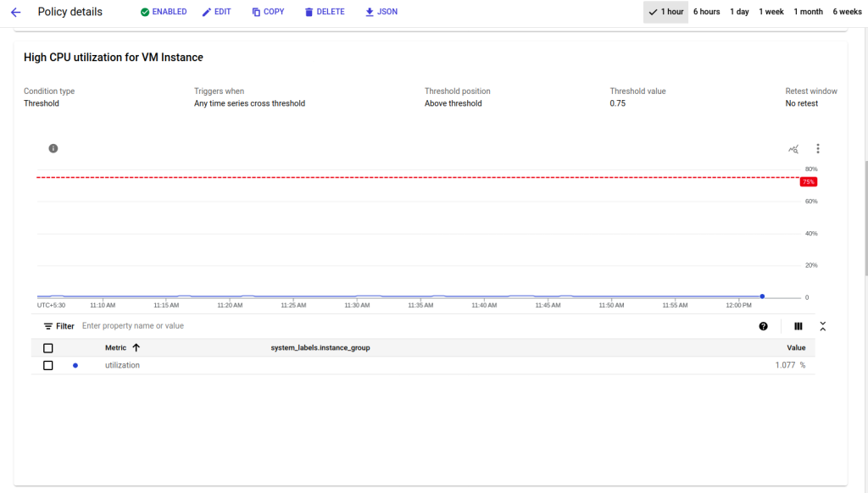Click the blue utilization series color dot

pos(75,365)
